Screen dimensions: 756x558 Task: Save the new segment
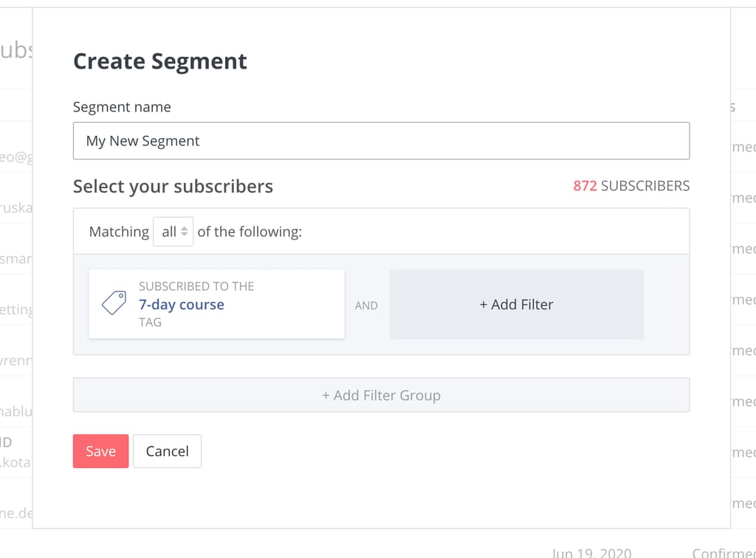coord(100,451)
